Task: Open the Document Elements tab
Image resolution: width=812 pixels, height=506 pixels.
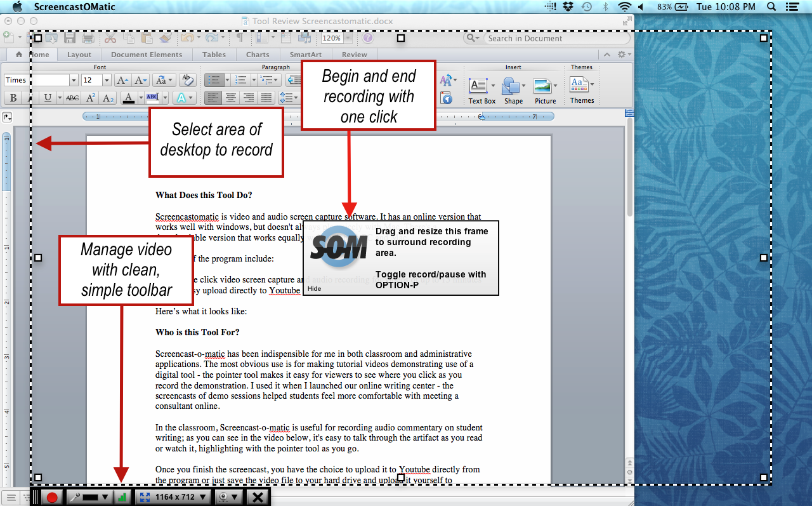Action: tap(147, 55)
